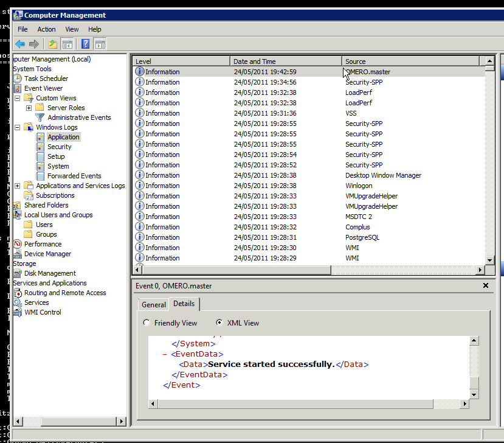Click the Subscriptions icon
The width and height of the screenshot is (504, 443).
(29, 195)
